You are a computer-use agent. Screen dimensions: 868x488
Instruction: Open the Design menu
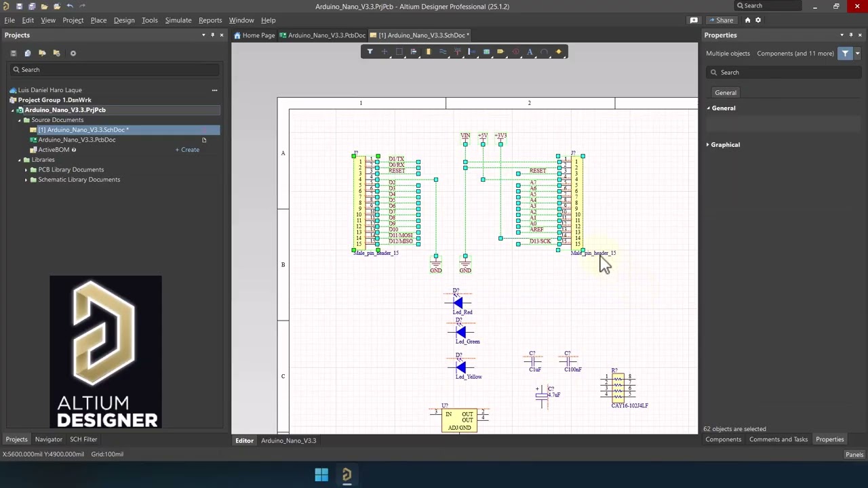[x=124, y=20]
